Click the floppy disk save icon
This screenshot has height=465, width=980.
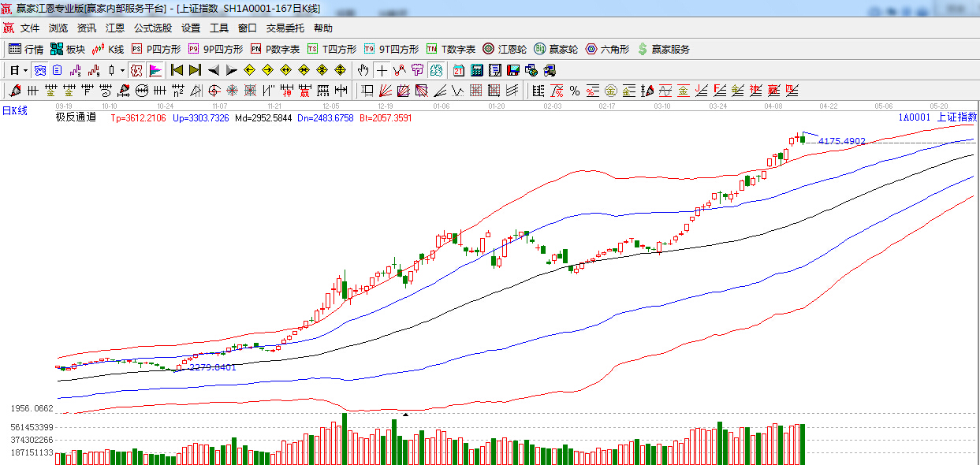click(x=512, y=70)
